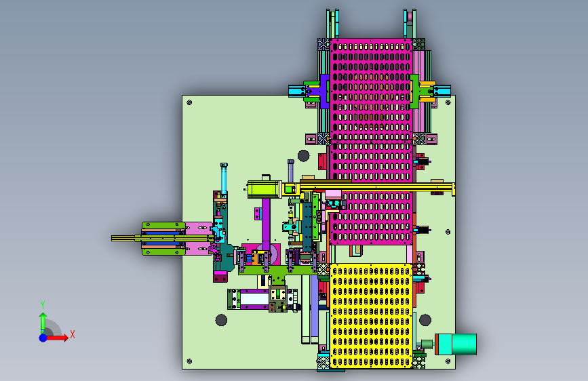Pick the long yellow rail crossing the magenta tray

click(377, 186)
